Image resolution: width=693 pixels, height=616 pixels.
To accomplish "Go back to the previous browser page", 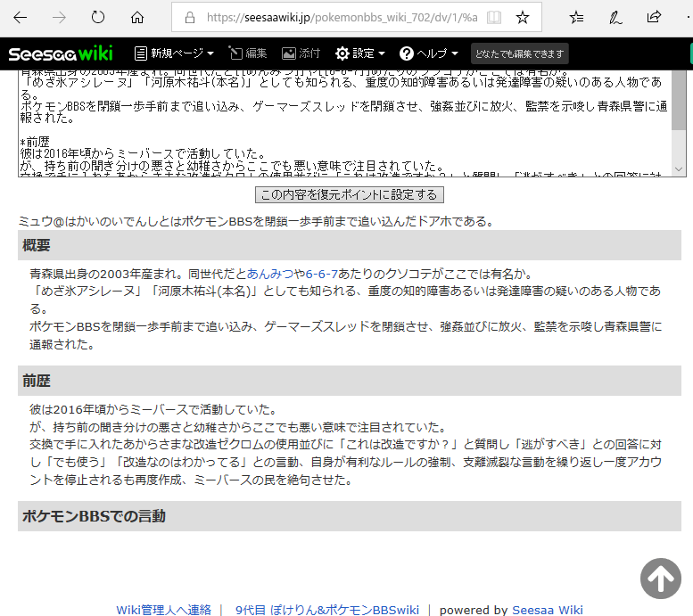I will (x=20, y=18).
